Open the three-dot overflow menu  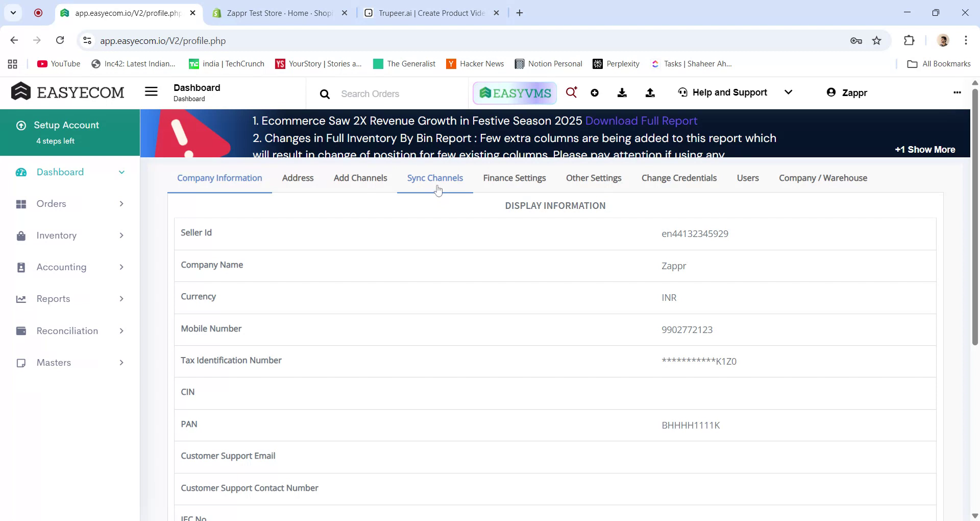957,92
